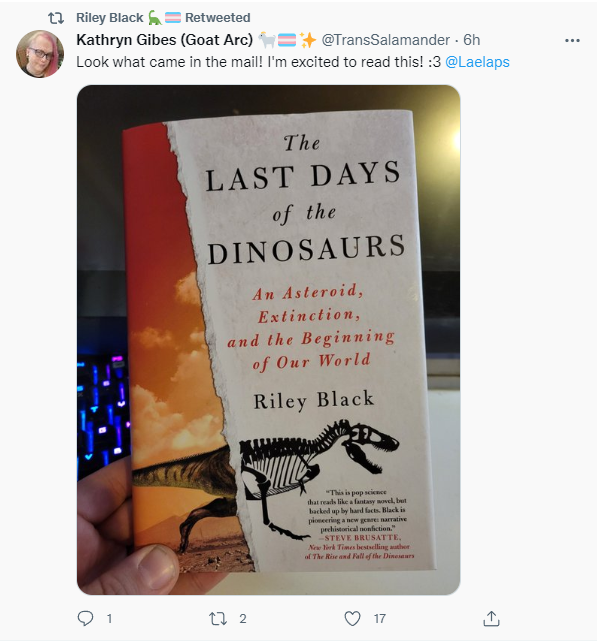Open the share upload icon

coord(491,618)
